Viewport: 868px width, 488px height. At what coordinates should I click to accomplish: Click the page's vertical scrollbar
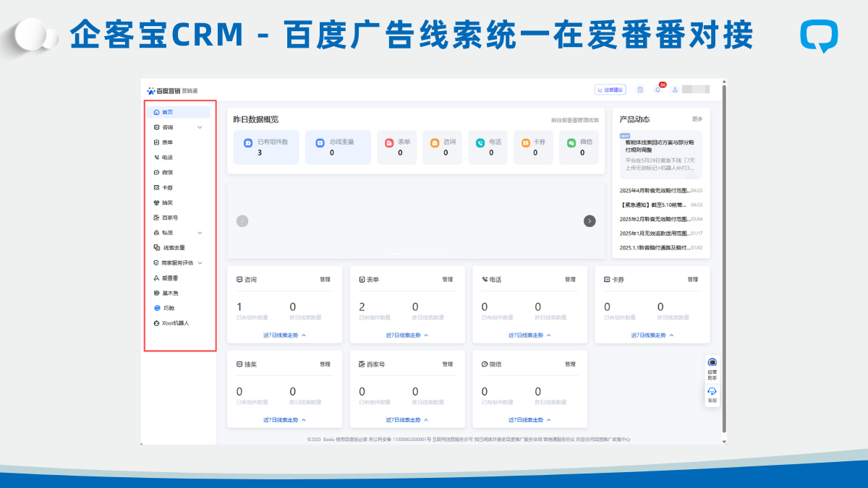[724, 260]
